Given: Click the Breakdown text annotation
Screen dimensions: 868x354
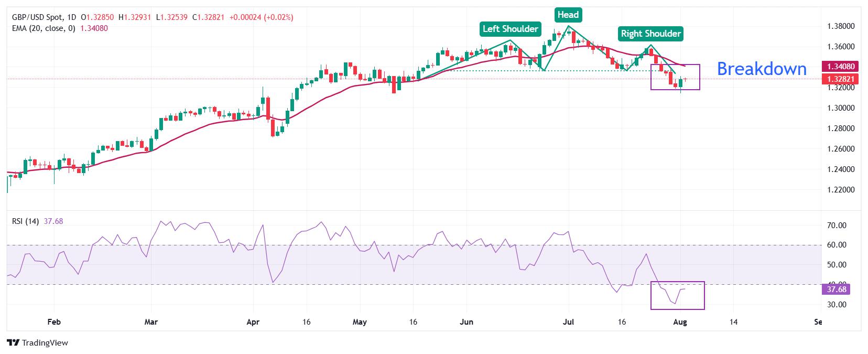Looking at the screenshot, I should (x=762, y=69).
